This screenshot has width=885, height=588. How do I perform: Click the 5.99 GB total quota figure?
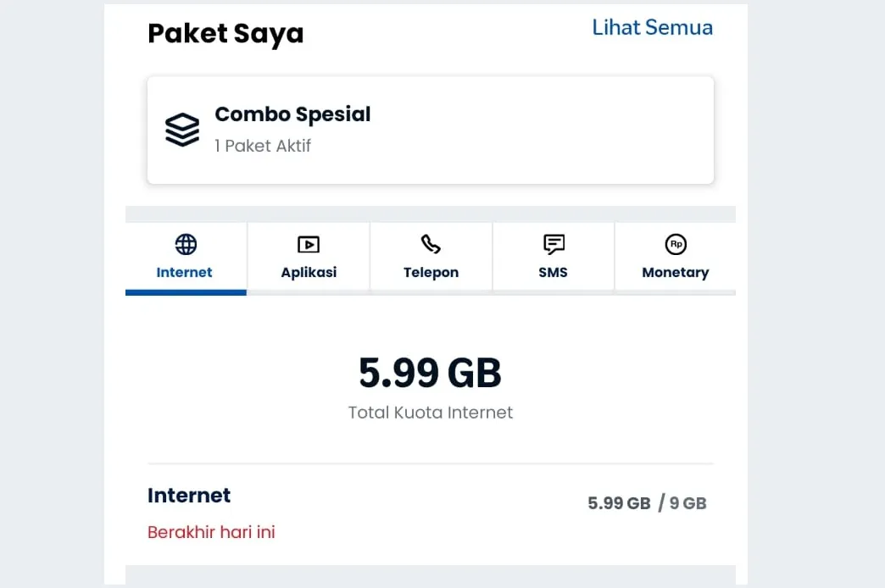(x=430, y=373)
